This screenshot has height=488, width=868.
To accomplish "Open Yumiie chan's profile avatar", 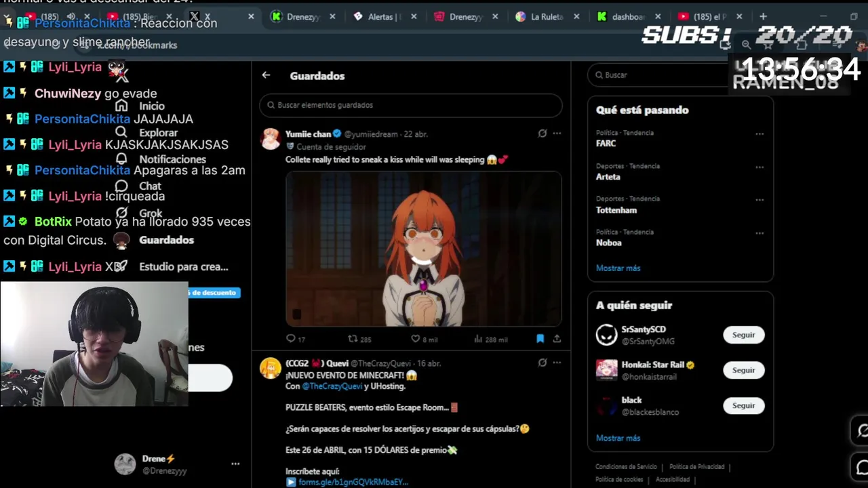I will pyautogui.click(x=271, y=138).
